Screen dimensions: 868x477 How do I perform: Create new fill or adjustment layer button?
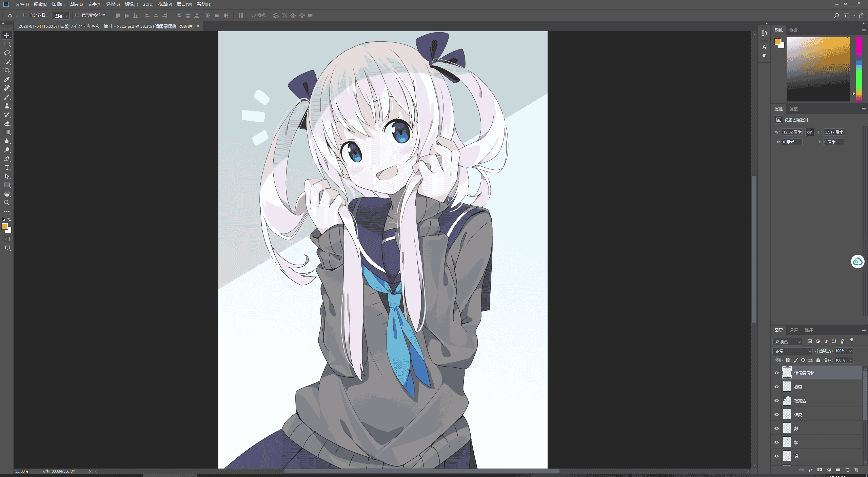click(829, 470)
